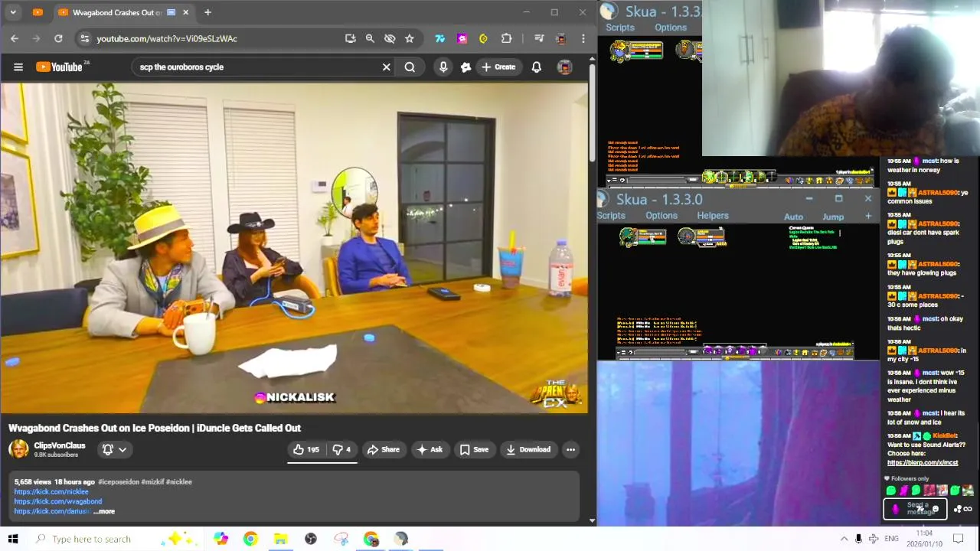
Task: Open ClipsVonClaus channel avatar
Action: 18,449
